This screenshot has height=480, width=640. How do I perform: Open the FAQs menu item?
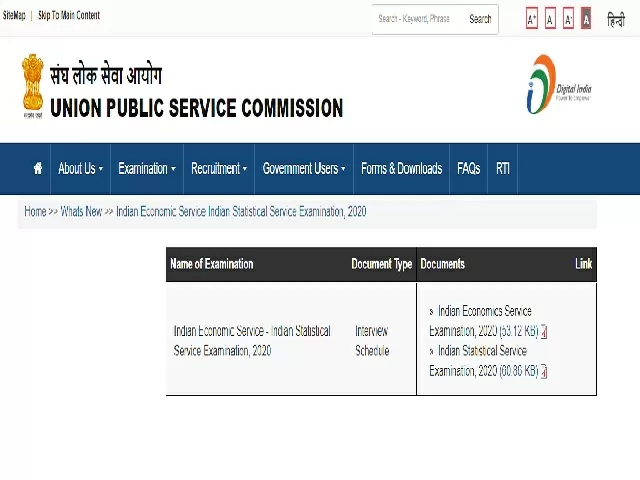469,169
